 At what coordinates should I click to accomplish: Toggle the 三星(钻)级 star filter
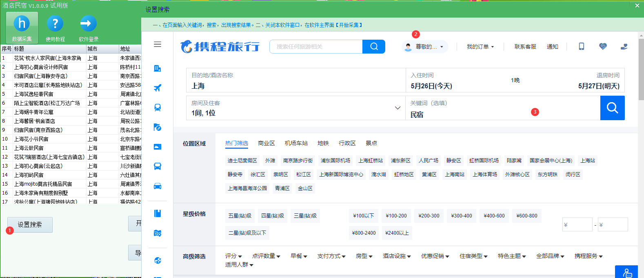[x=305, y=215]
